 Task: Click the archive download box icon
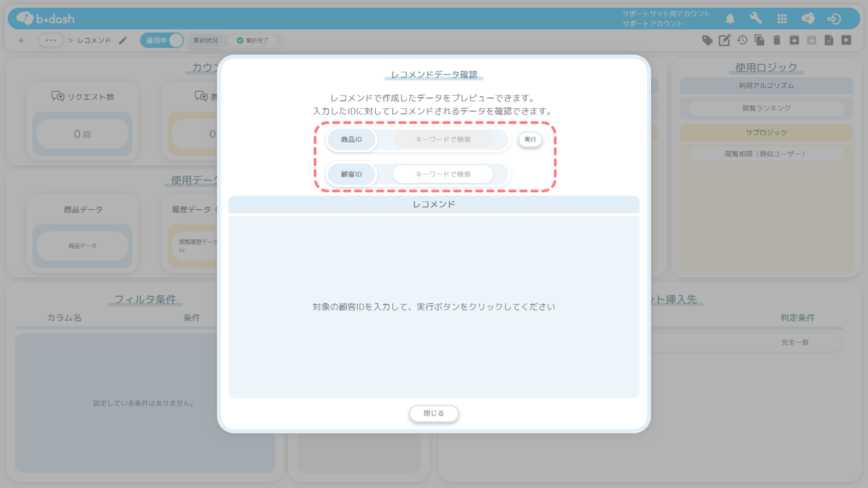click(794, 40)
